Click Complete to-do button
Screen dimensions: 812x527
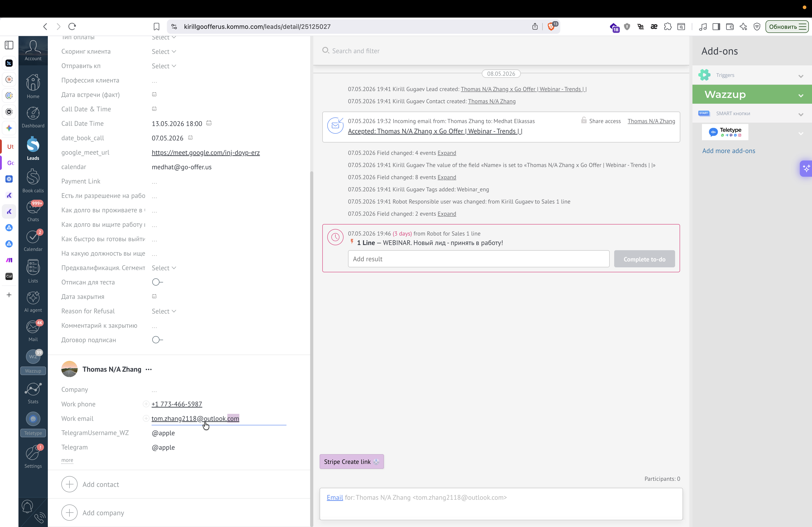click(644, 259)
